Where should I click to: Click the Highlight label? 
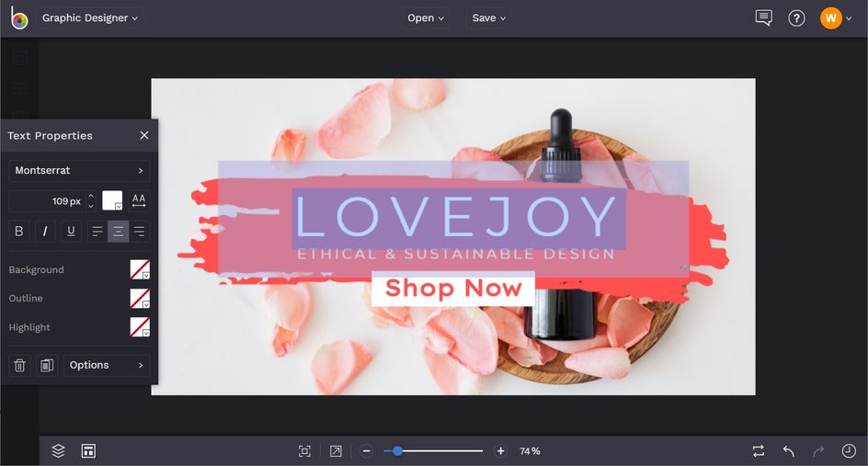tap(29, 327)
